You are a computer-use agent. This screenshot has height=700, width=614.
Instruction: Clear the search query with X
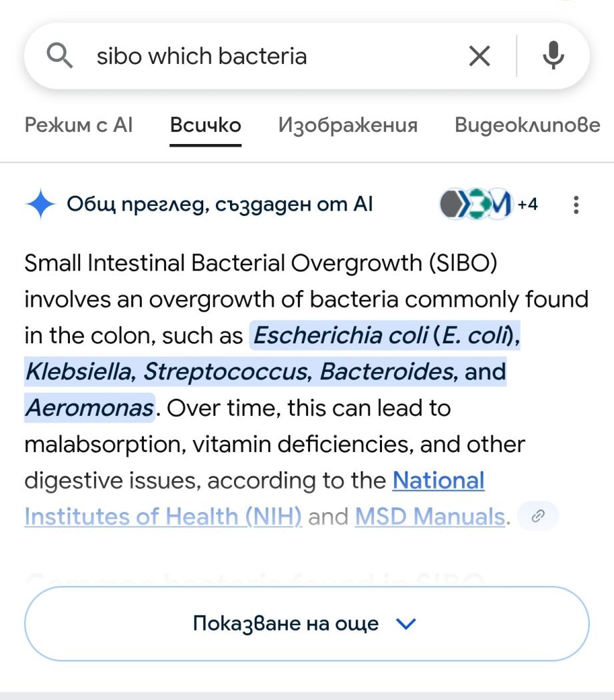(479, 57)
